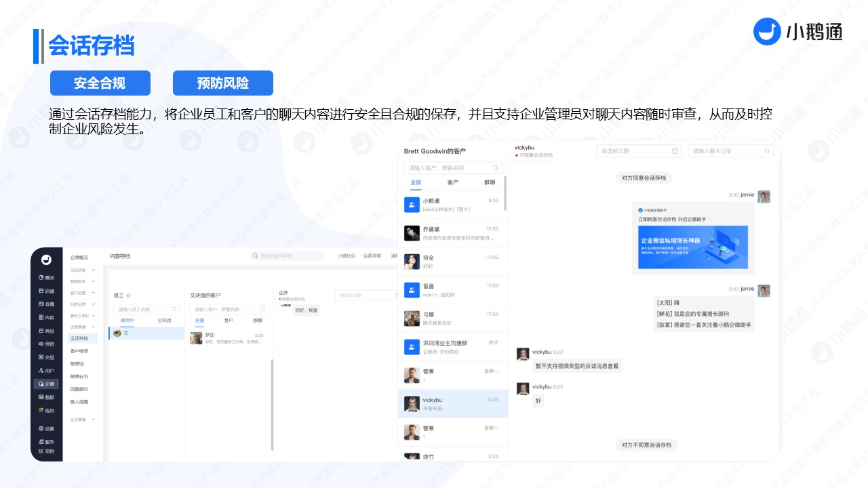
Task: Click the scrollbar in Brett Goodwin customer list
Action: click(x=505, y=193)
